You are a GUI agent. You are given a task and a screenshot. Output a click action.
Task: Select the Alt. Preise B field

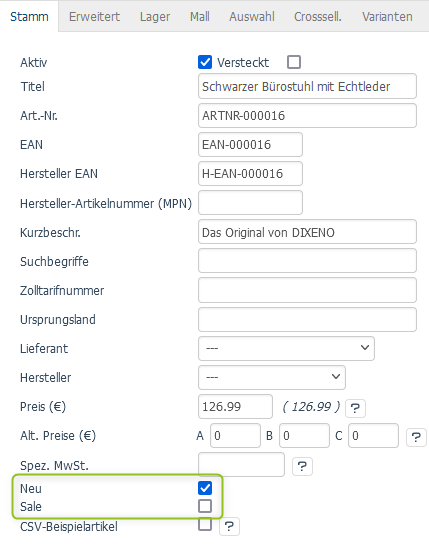(x=304, y=435)
